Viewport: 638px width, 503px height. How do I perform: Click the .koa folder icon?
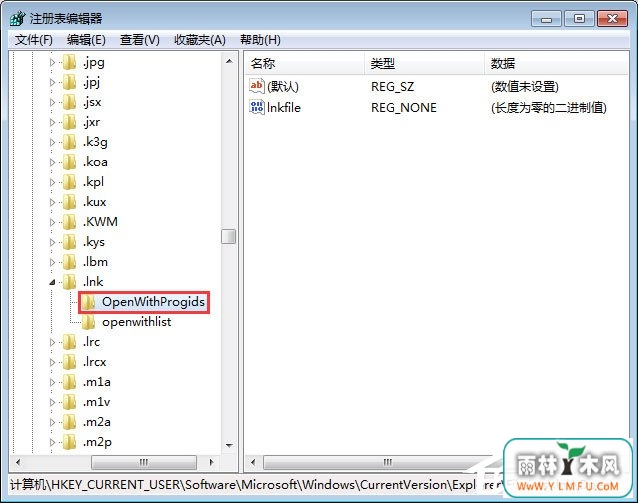69,162
